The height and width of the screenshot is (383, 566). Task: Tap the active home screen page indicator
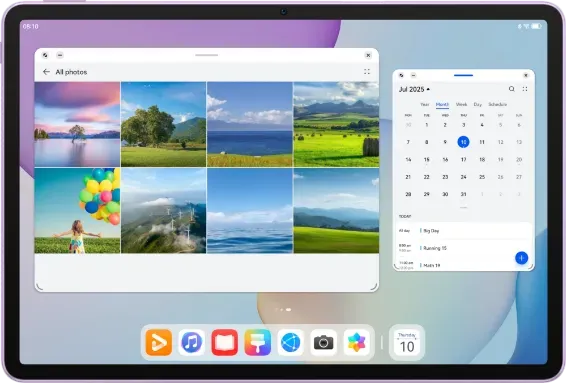pos(288,309)
